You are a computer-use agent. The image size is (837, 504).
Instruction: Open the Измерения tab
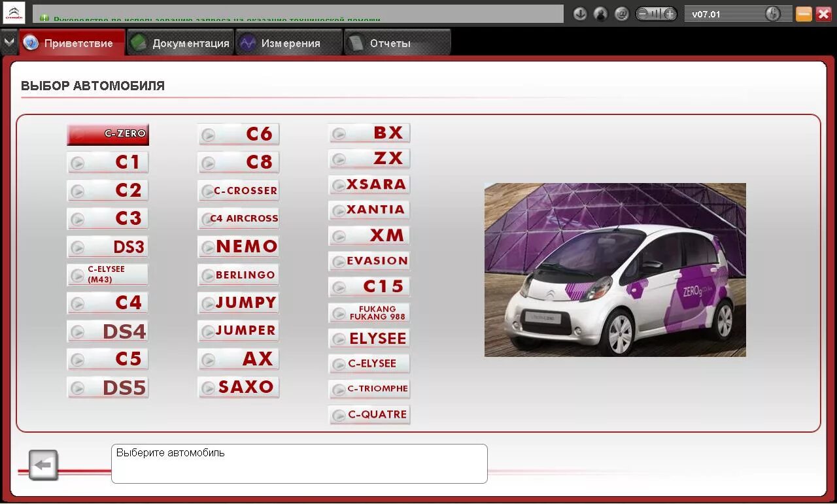coord(289,43)
